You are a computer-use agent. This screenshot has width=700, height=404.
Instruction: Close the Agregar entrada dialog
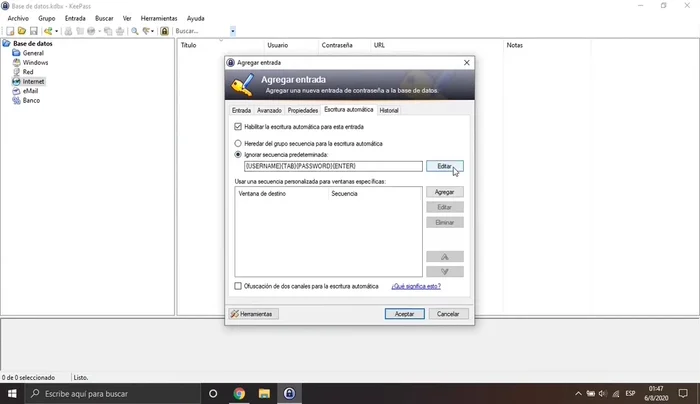(x=467, y=62)
